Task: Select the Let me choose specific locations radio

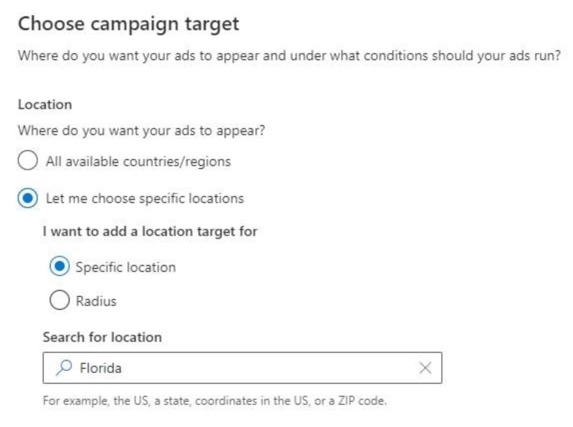Action: click(28, 198)
